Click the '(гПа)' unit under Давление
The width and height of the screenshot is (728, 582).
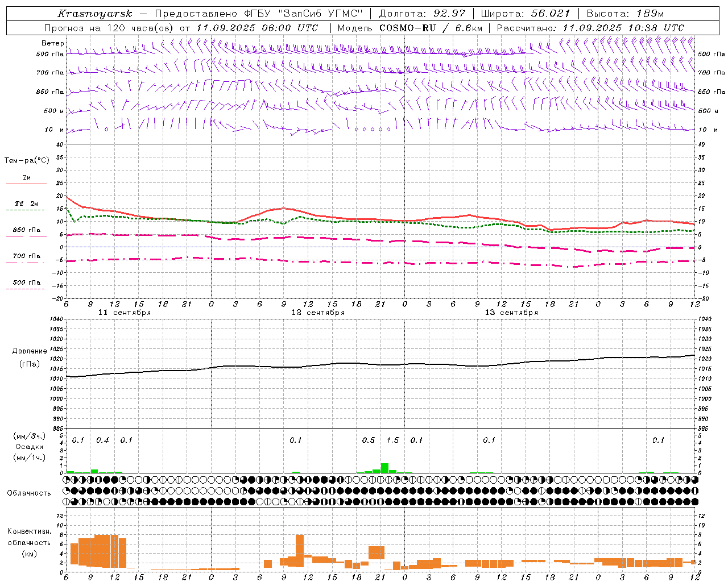point(30,364)
